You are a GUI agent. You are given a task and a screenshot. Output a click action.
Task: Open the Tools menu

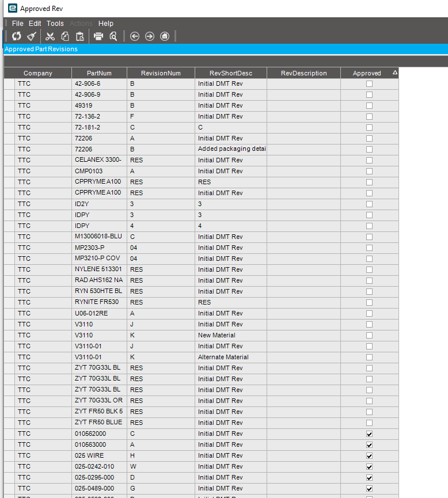coord(55,24)
